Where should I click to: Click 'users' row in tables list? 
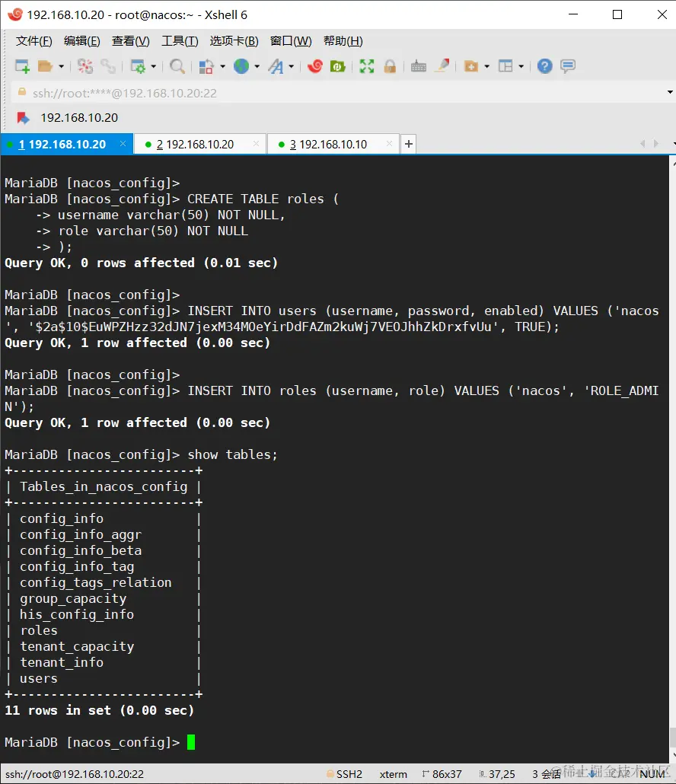[39, 678]
